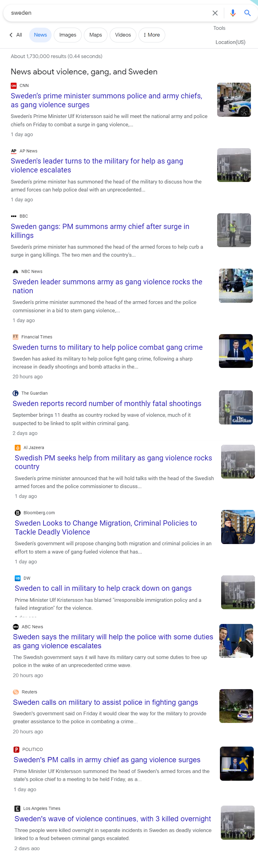Click the 'About 1,730,000 results' text
The width and height of the screenshot is (258, 868).
pyautogui.click(x=57, y=56)
